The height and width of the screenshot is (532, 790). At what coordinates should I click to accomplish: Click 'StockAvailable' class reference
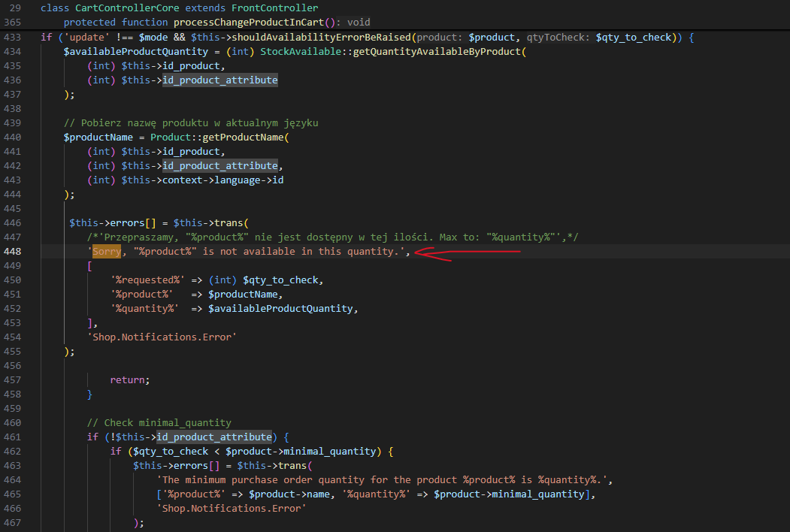click(x=301, y=51)
